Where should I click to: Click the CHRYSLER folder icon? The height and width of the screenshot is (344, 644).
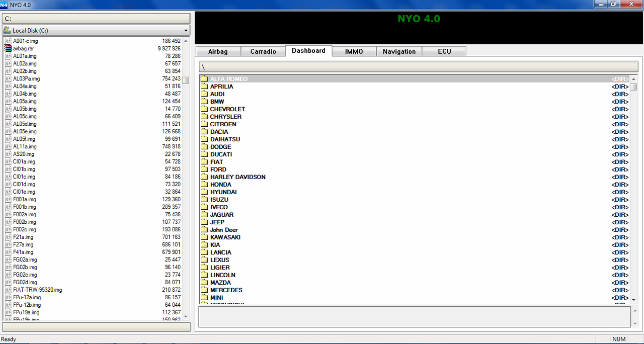204,117
